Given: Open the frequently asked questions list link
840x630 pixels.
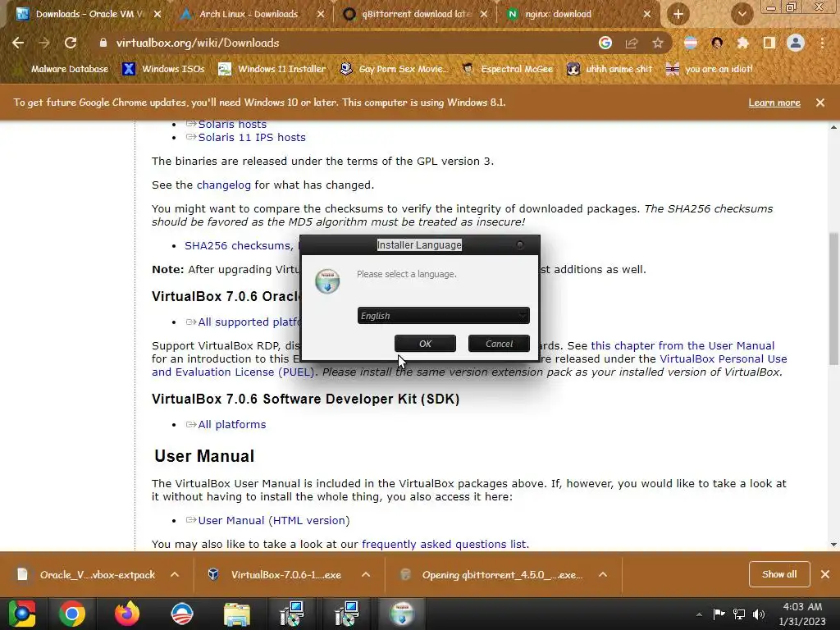Looking at the screenshot, I should point(444,545).
